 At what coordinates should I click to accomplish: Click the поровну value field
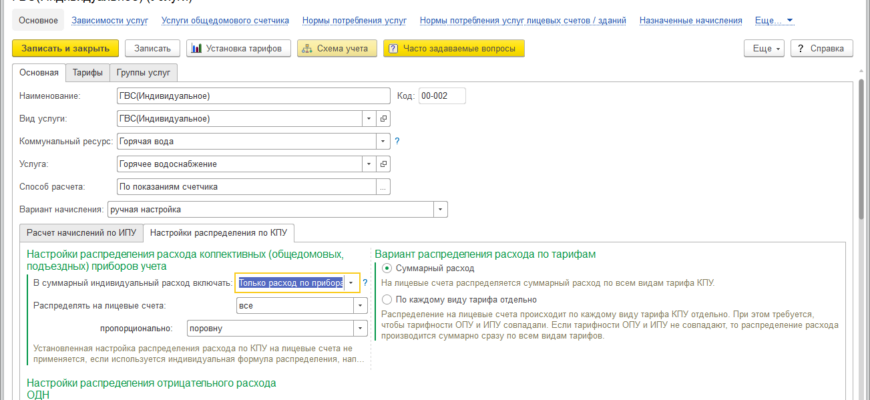click(x=271, y=328)
